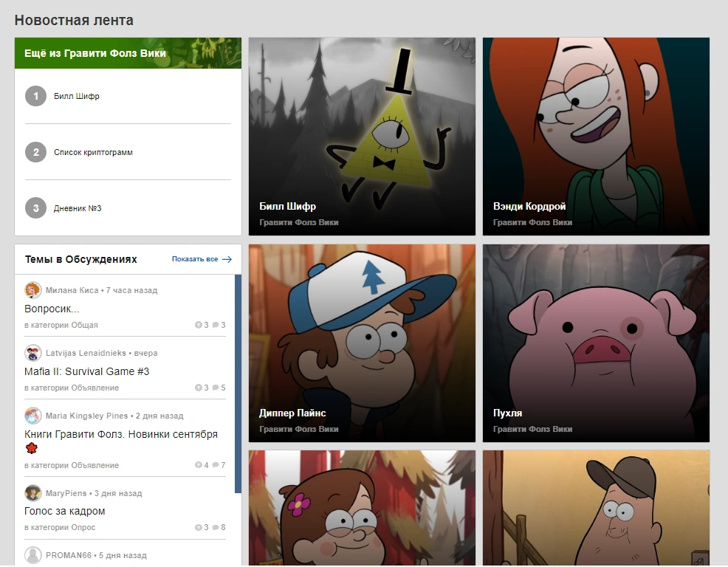Click Maria Kingsley Pines' avatar
Image resolution: width=728 pixels, height=567 pixels.
(33, 416)
